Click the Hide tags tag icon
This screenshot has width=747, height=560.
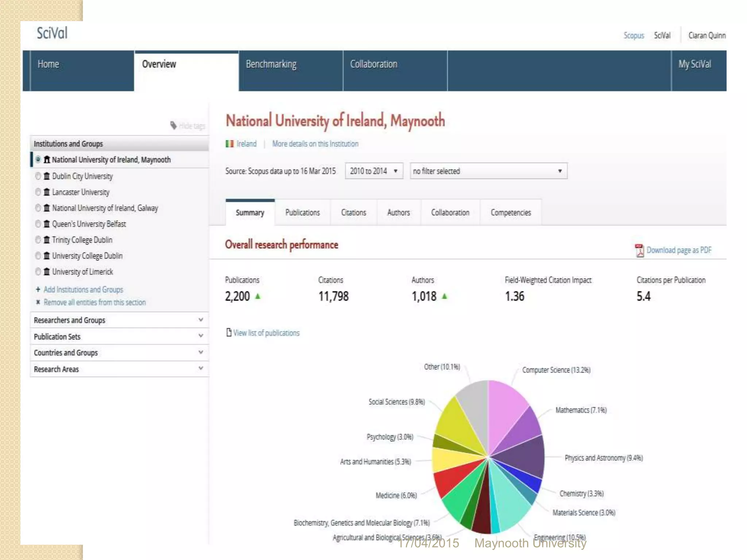pos(174,125)
